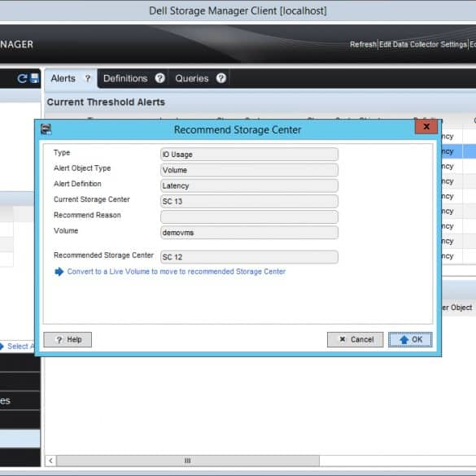Click Alert Object Type field showing Volume
The image size is (476, 476).
click(x=249, y=170)
